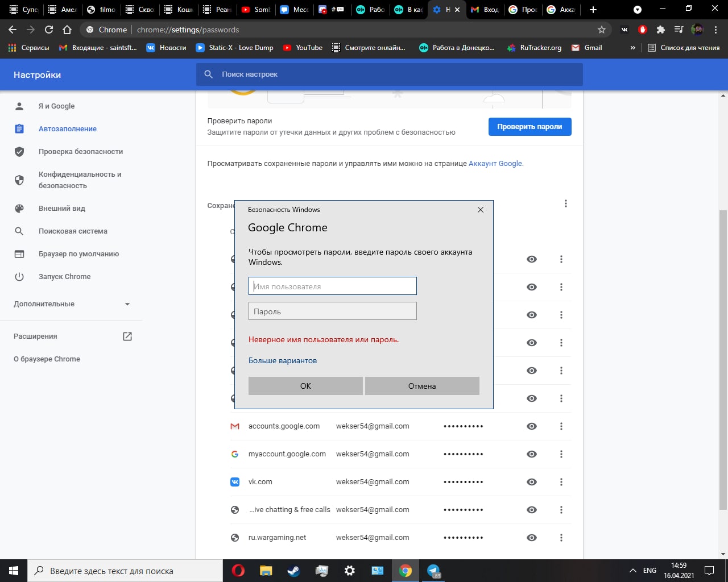Reveal the ru.wargaming.net password
The height and width of the screenshot is (582, 728).
click(532, 538)
